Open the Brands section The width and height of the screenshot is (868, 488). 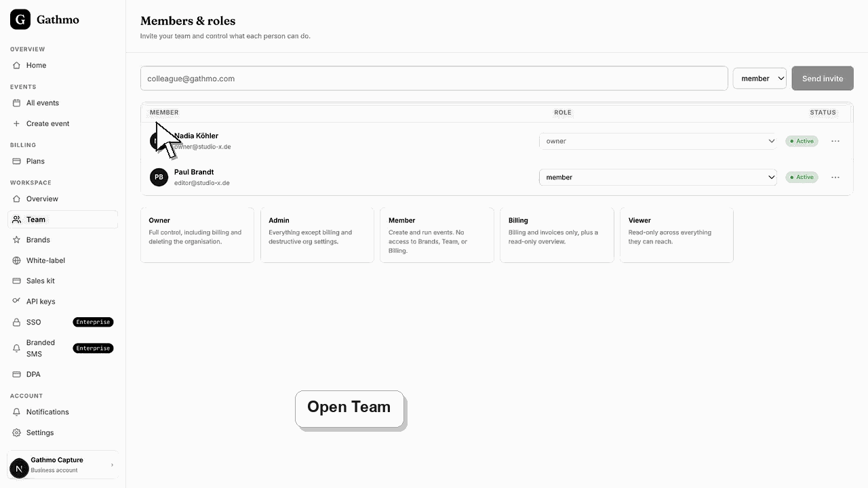coord(62,240)
